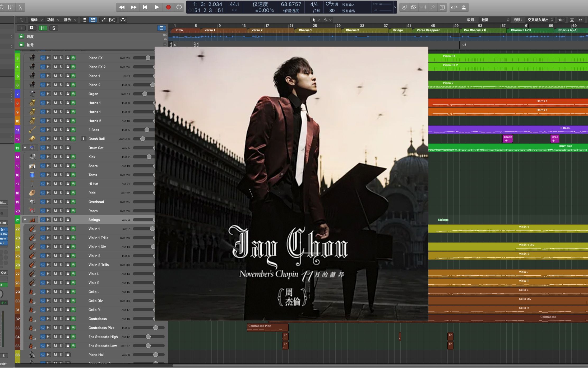Open the 编辑 menu
The height and width of the screenshot is (368, 588).
coord(36,20)
